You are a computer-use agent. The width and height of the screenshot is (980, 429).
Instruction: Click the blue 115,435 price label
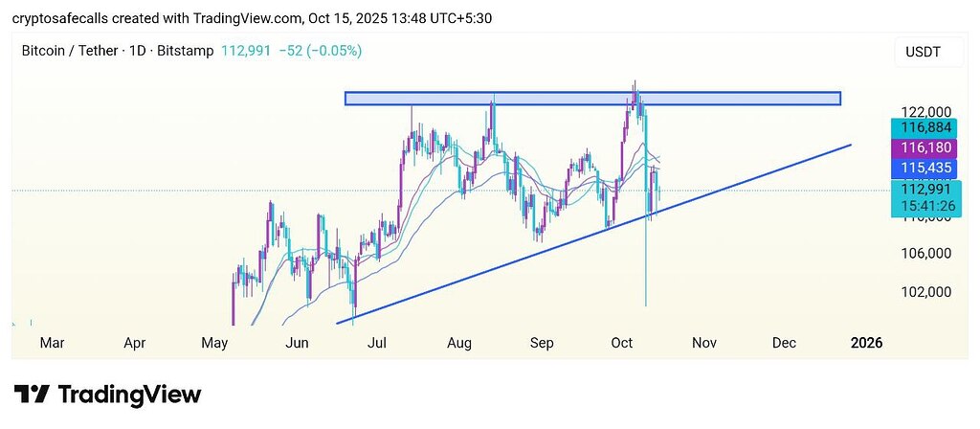(923, 167)
